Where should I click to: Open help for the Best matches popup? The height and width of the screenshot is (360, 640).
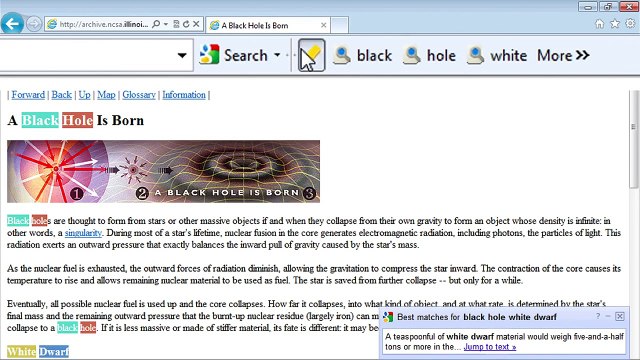click(598, 316)
